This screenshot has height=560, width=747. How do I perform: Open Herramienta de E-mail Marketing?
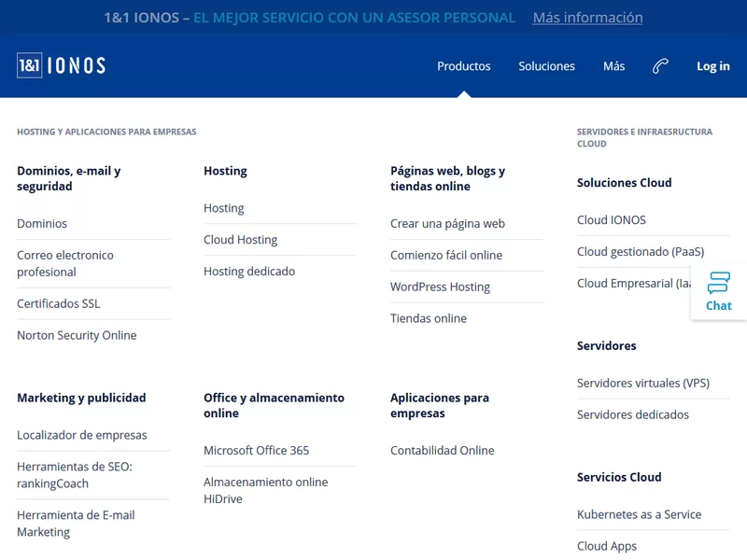click(x=76, y=524)
